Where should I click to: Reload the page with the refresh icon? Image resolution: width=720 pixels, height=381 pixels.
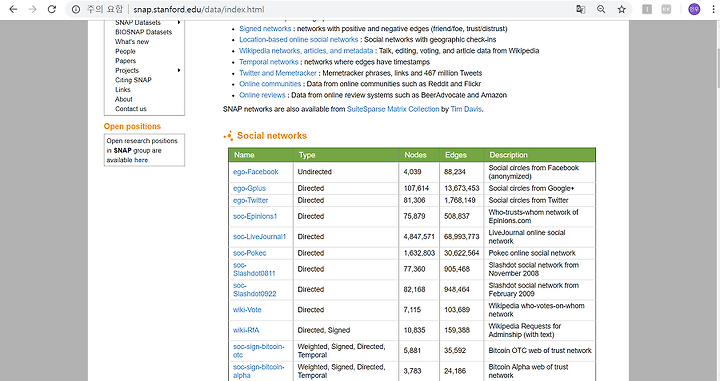[x=52, y=9]
